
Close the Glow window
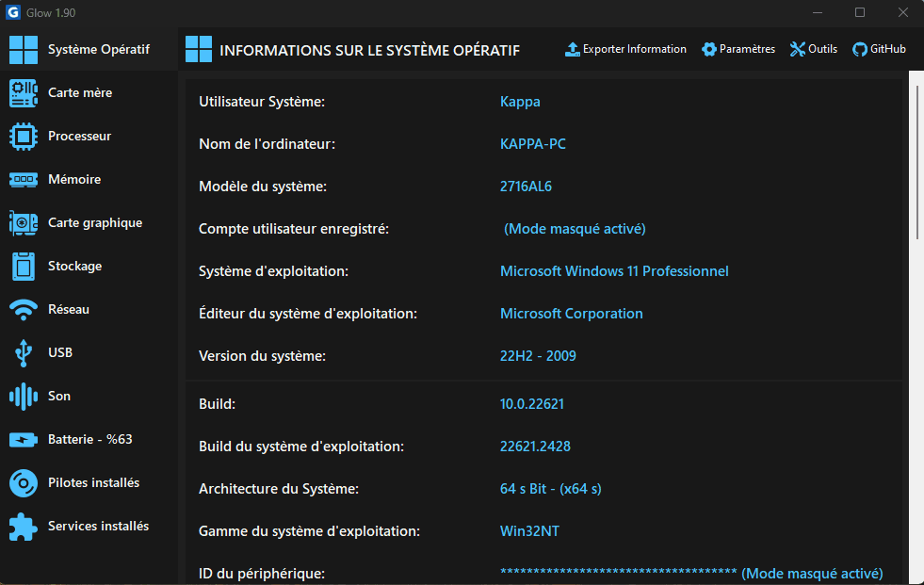coord(902,12)
